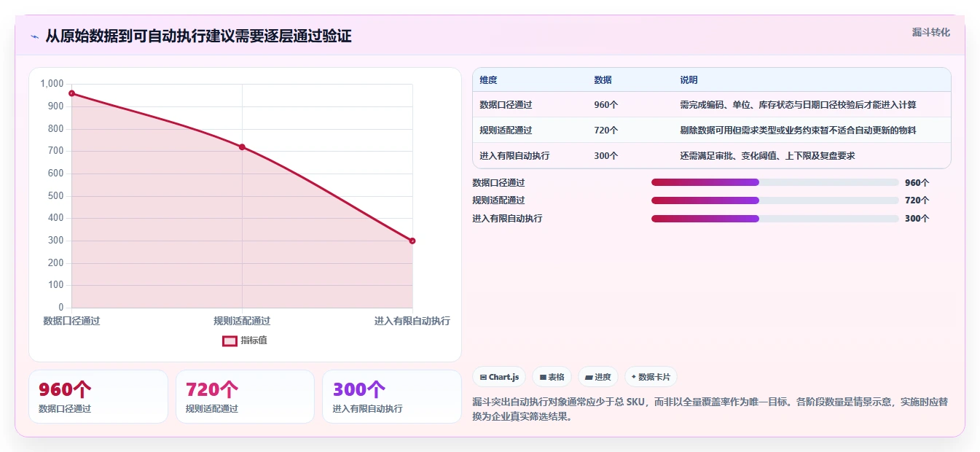Viewport: 980px width, 452px height.
Task: Toggle the 指标值 legend swatch
Action: [x=230, y=340]
